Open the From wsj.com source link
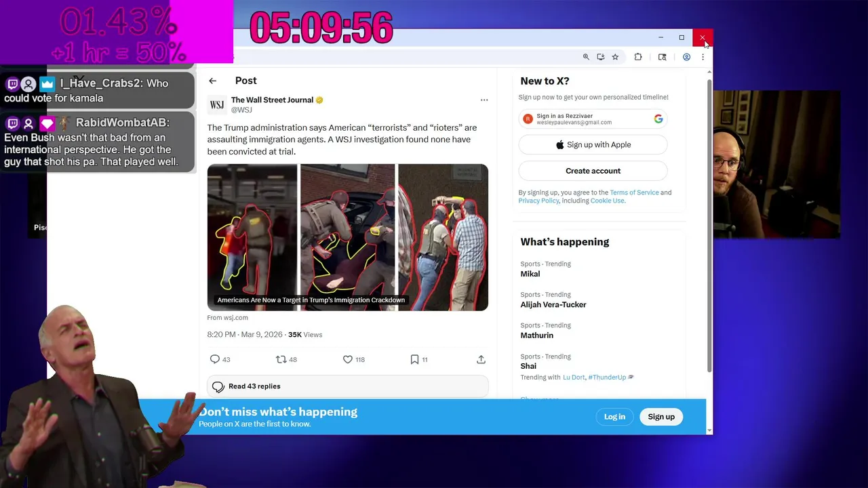868x488 pixels. pos(228,317)
